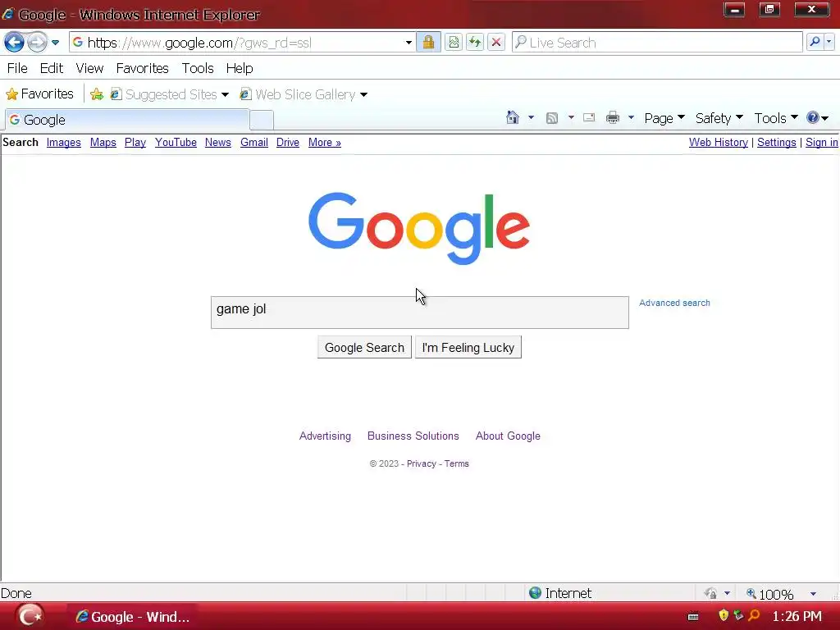Open the Tools menu in menu bar

pos(198,69)
